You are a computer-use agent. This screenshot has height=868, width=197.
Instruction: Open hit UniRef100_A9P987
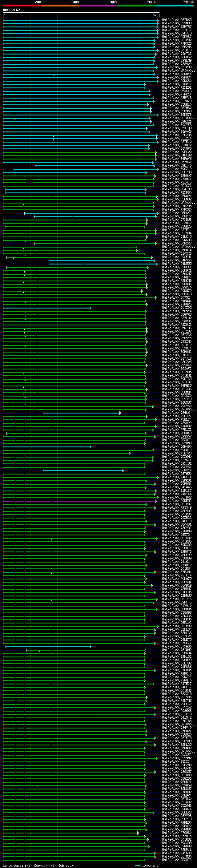(177, 37)
